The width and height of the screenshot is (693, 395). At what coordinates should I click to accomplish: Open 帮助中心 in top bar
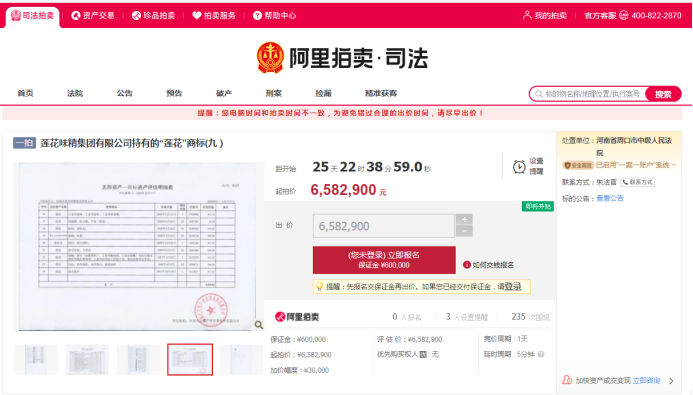coord(274,16)
